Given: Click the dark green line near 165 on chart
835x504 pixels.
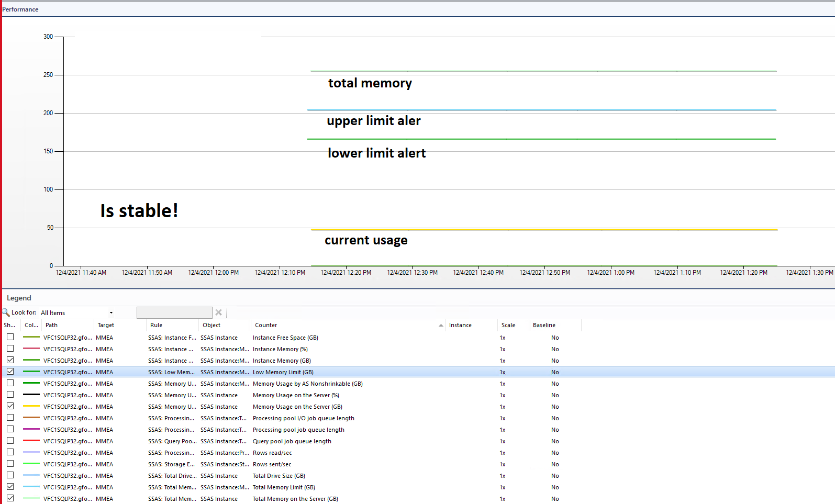Looking at the screenshot, I should (541, 139).
